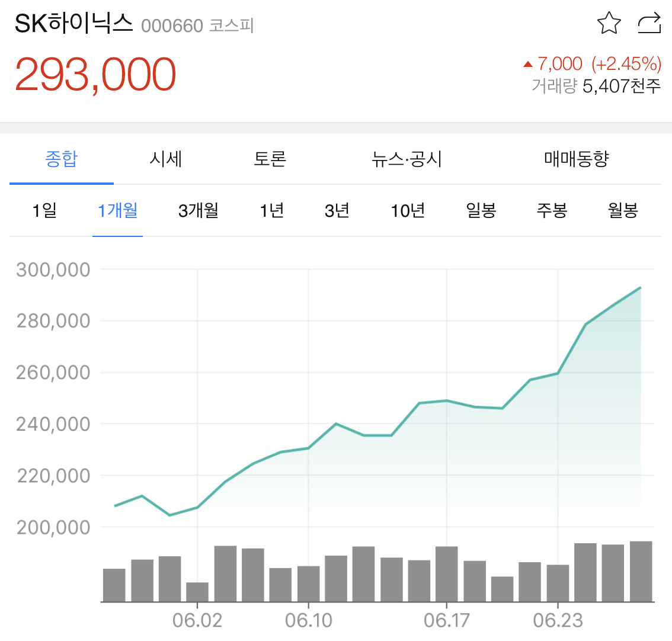Image resolution: width=672 pixels, height=641 pixels.
Task: Show the 10년 chart range
Action: (x=408, y=210)
